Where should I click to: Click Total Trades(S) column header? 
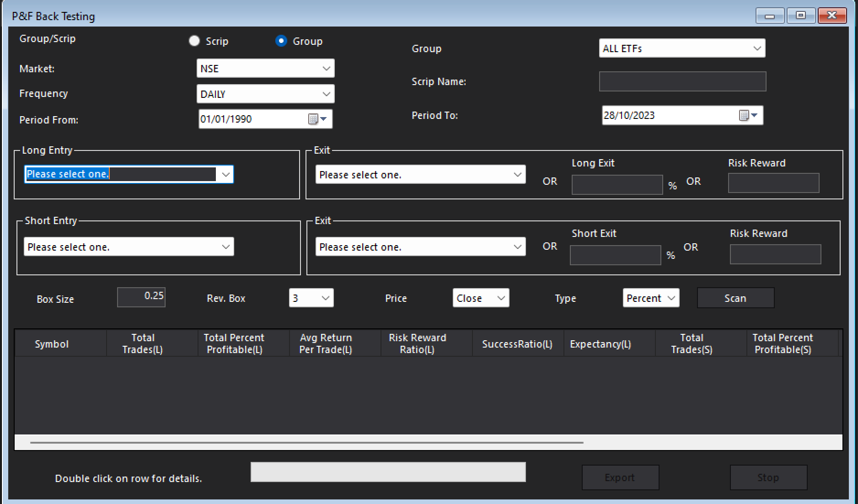[x=701, y=343]
